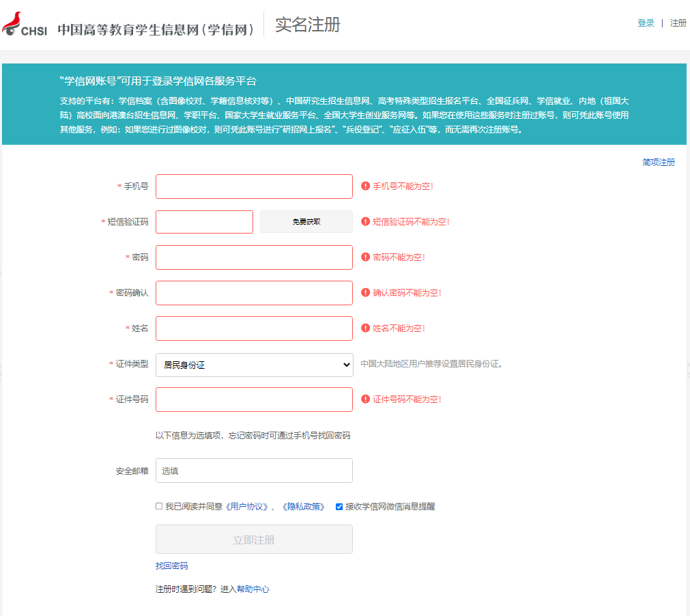Click the 免费获取 verification code button
Image resolution: width=690 pixels, height=616 pixels.
306,221
